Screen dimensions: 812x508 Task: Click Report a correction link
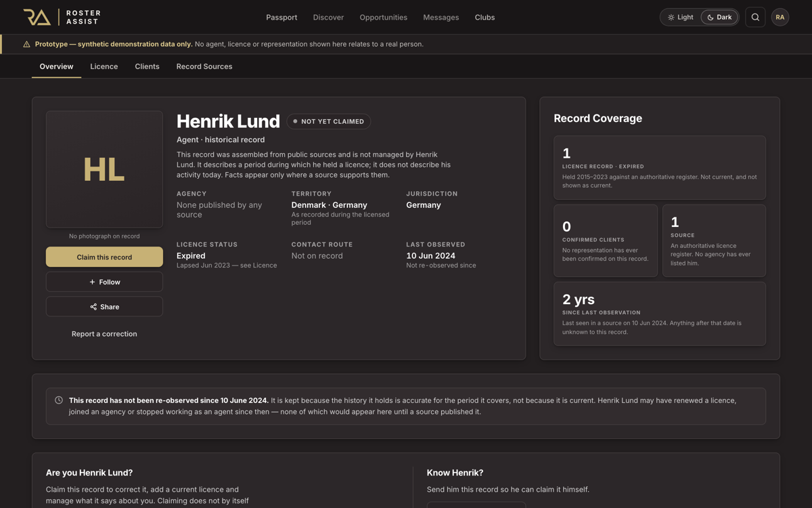pos(104,334)
